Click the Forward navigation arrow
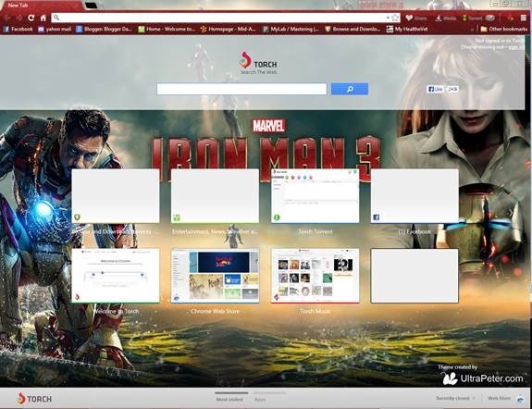 (x=19, y=18)
